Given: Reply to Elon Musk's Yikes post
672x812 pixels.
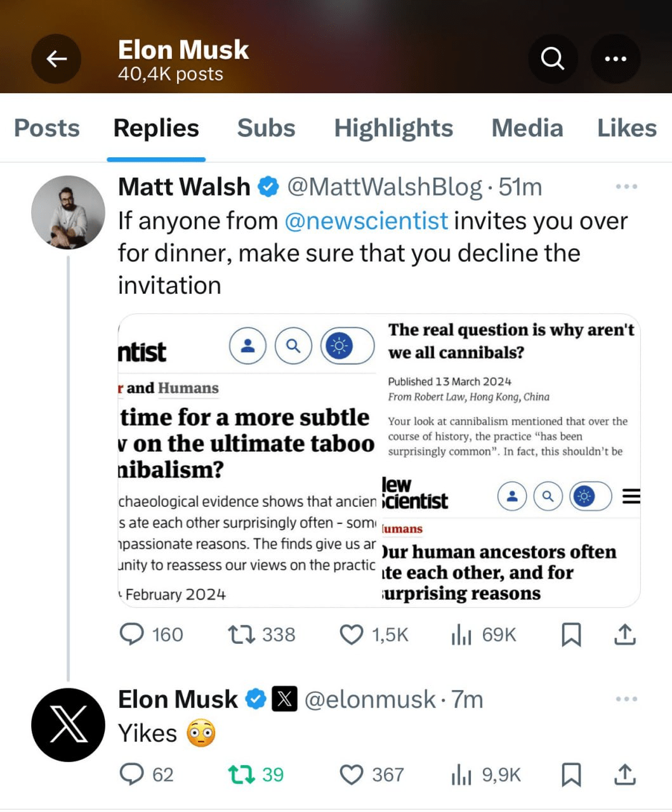Looking at the screenshot, I should [x=132, y=775].
